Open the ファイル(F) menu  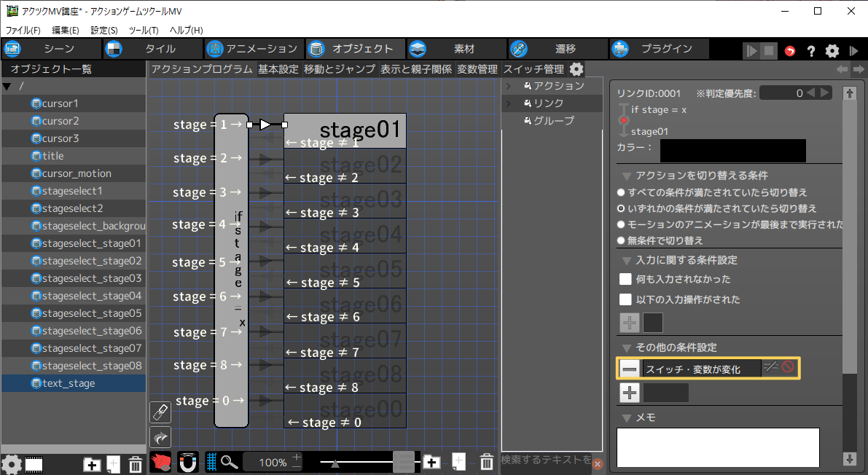(x=23, y=30)
